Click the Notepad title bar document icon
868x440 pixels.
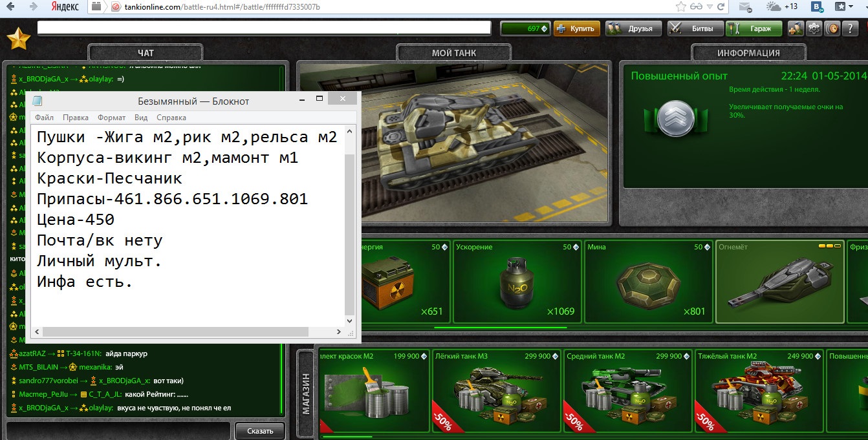38,101
